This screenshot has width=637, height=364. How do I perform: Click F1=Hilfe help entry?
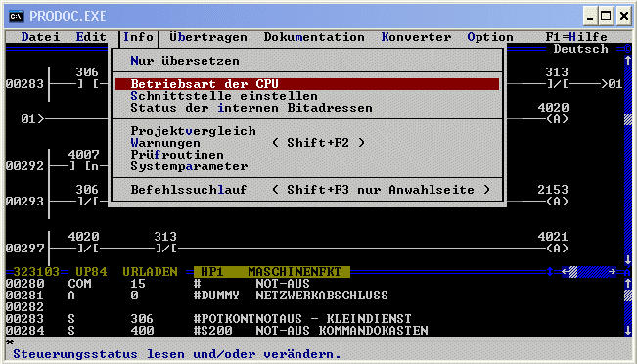[576, 37]
